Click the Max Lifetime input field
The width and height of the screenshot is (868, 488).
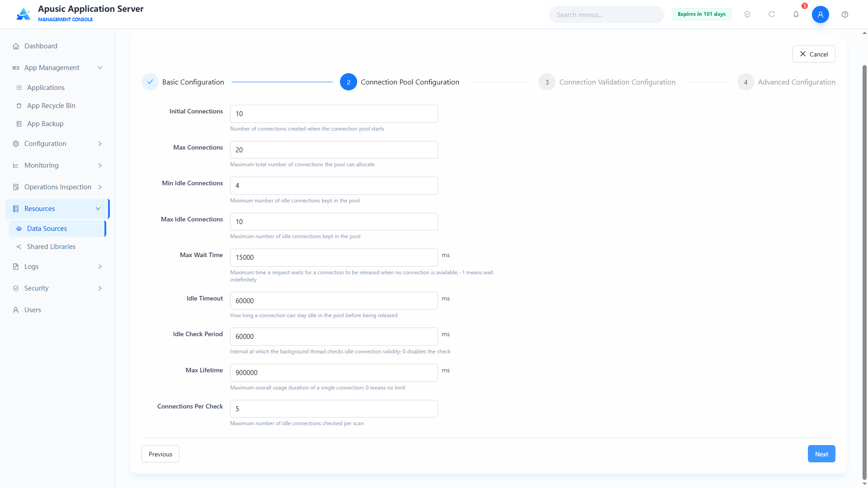coord(334,373)
